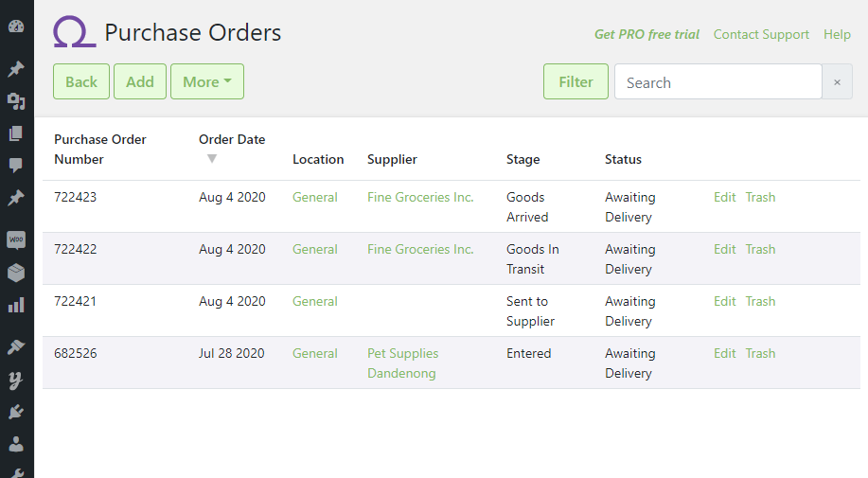This screenshot has width=868, height=478.
Task: Open the Media library sidebar icon
Action: pyautogui.click(x=16, y=101)
